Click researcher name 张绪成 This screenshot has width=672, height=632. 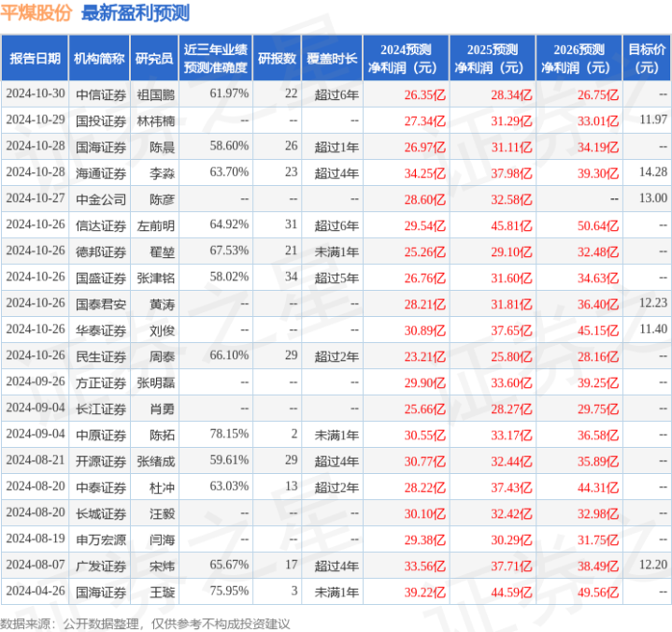pyautogui.click(x=155, y=461)
